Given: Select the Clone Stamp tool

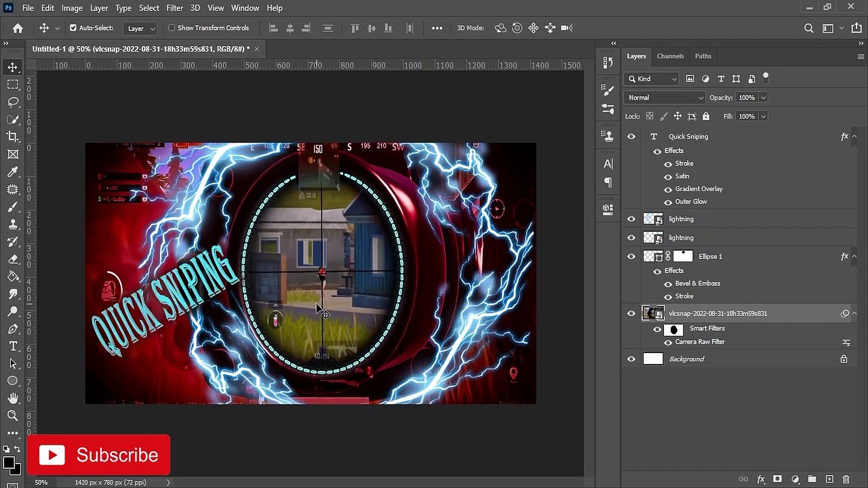Looking at the screenshot, I should (x=13, y=224).
